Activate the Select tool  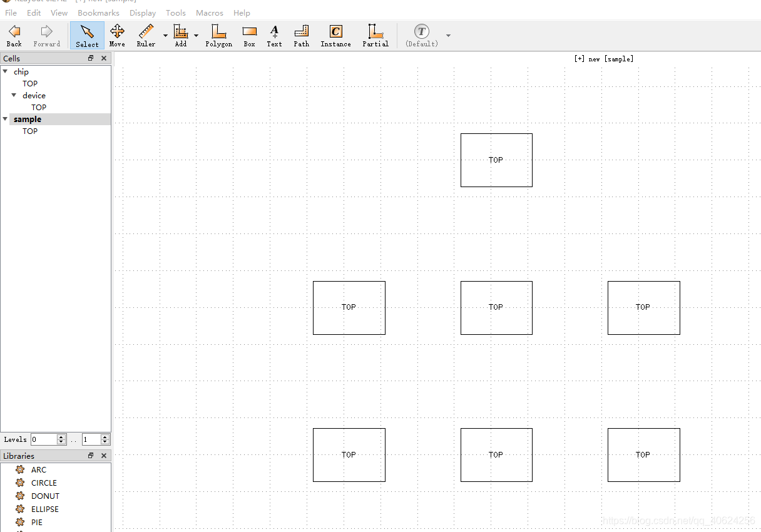pyautogui.click(x=87, y=36)
